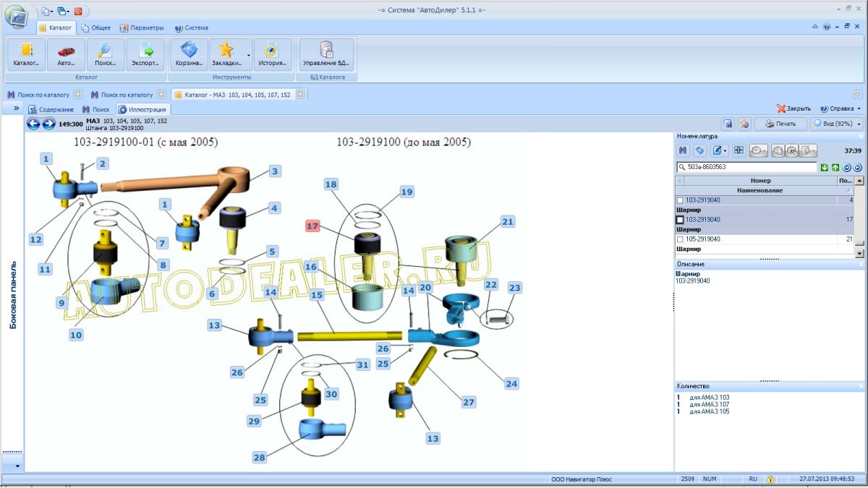Switch to the Система ribbon tab

click(x=192, y=27)
